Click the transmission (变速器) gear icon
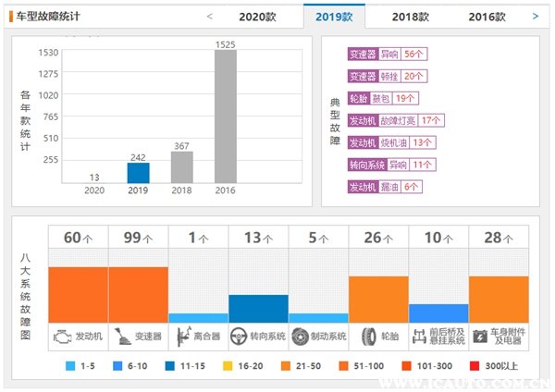Image resolution: width=555 pixels, height=392 pixels. (x=121, y=337)
